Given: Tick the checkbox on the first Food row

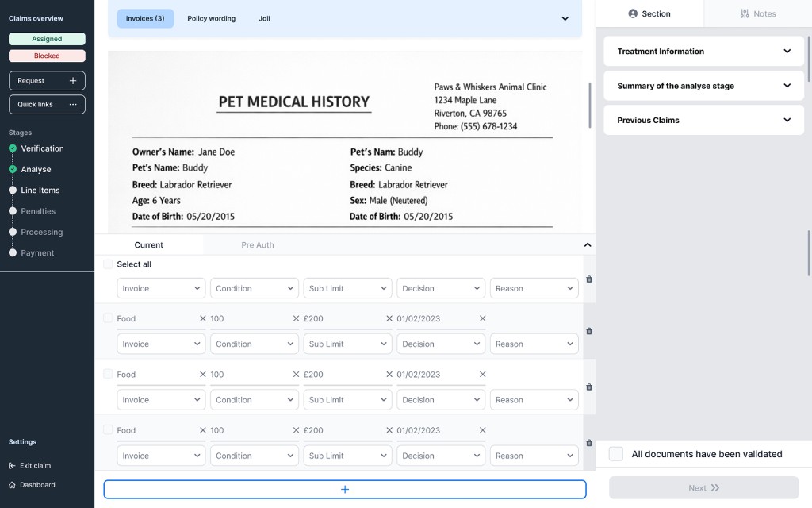Looking at the screenshot, I should tap(108, 317).
